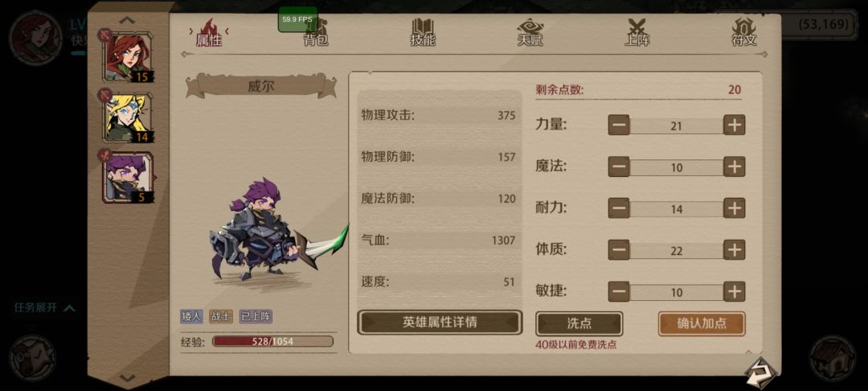Decrease 体质 constitution with minus button
The width and height of the screenshot is (868, 391).
click(619, 250)
